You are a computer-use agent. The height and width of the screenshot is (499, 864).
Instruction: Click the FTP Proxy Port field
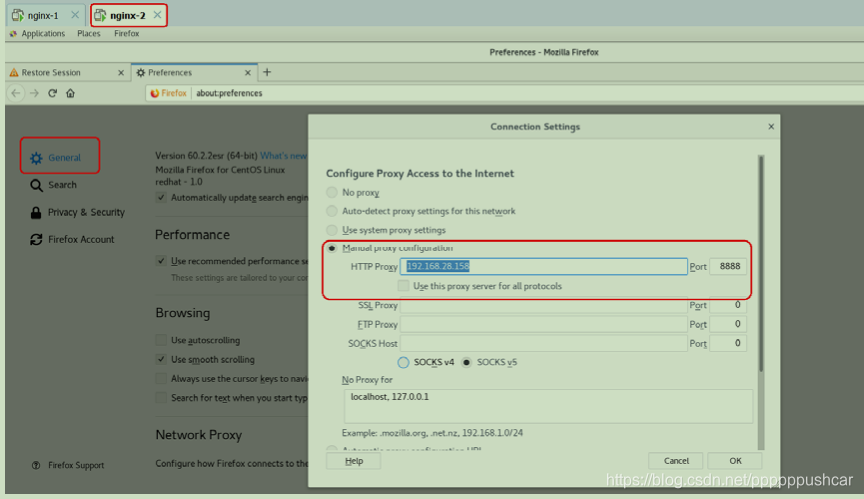(x=728, y=324)
